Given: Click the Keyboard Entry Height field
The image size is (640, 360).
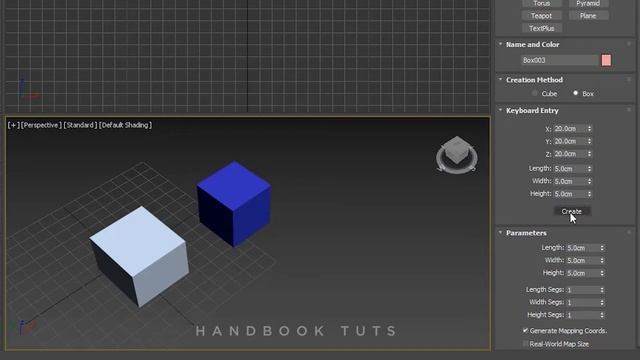Looking at the screenshot, I should pyautogui.click(x=570, y=194).
